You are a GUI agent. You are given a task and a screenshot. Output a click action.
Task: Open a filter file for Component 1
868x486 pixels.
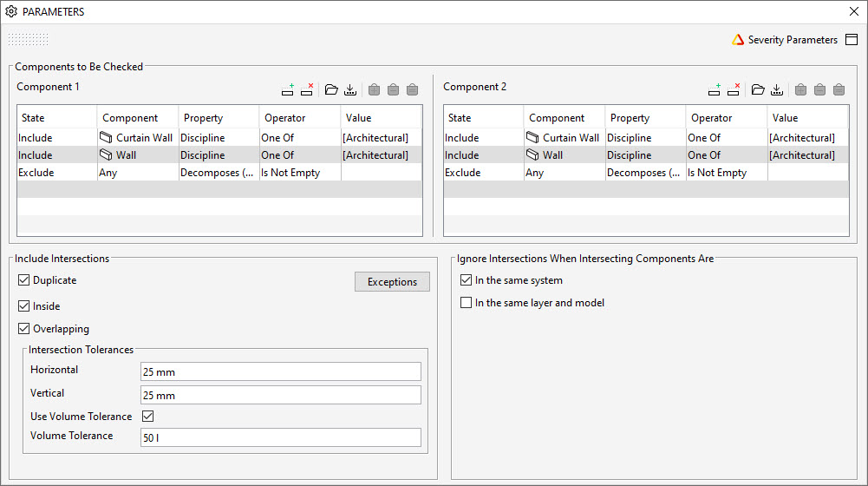pyautogui.click(x=331, y=89)
